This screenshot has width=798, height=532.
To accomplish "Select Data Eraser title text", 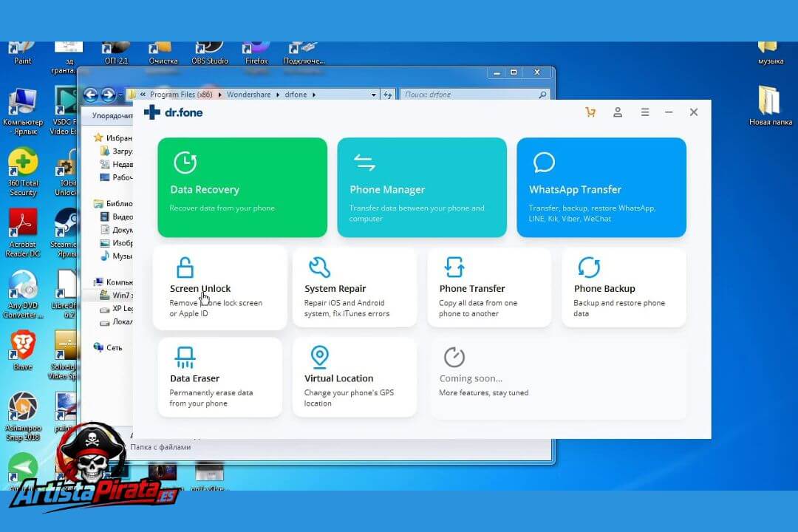I will tap(194, 378).
